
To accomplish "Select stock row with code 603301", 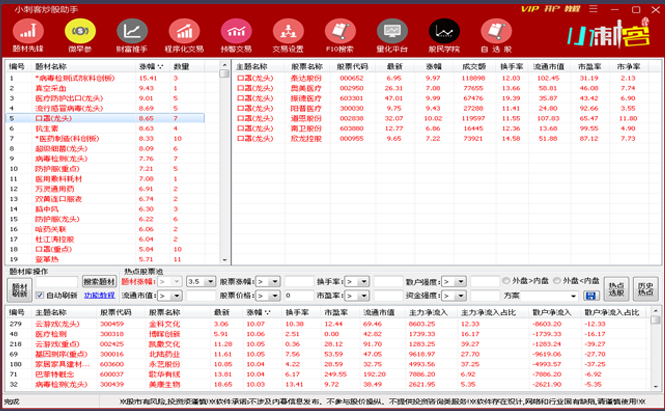I will (441, 98).
